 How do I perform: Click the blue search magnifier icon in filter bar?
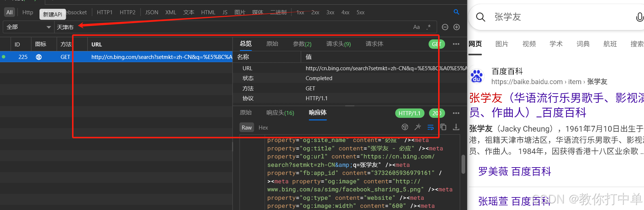point(456,12)
